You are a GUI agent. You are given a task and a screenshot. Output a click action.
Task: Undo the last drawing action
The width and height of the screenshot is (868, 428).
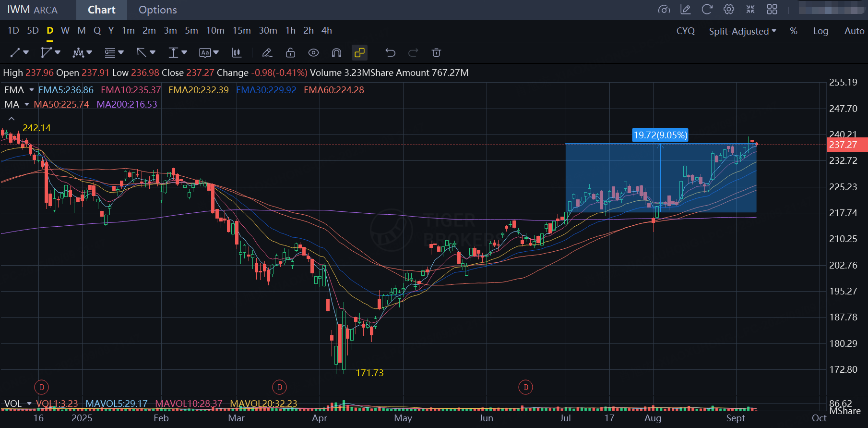390,53
